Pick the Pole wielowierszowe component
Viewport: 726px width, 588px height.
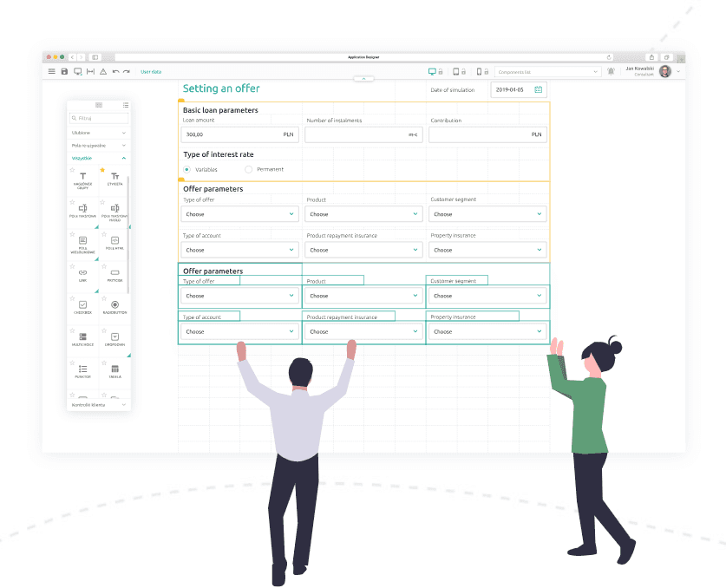pyautogui.click(x=83, y=245)
